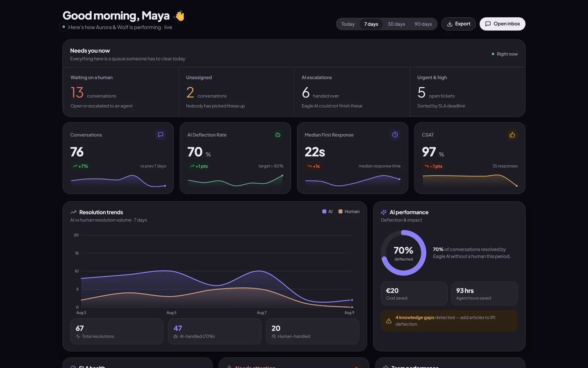Select the Today time range
The height and width of the screenshot is (368, 588).
click(x=348, y=24)
